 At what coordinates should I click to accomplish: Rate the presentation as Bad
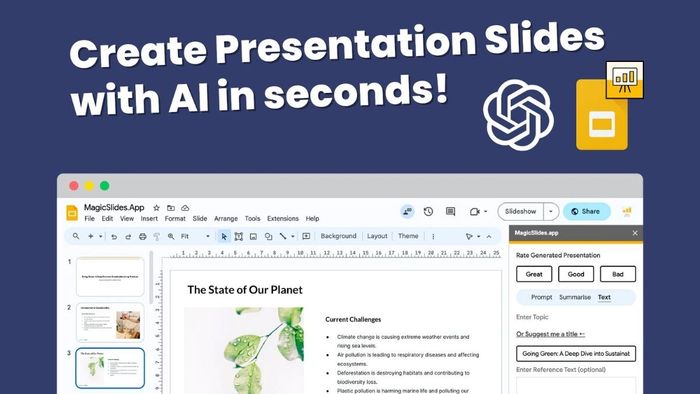pos(618,274)
